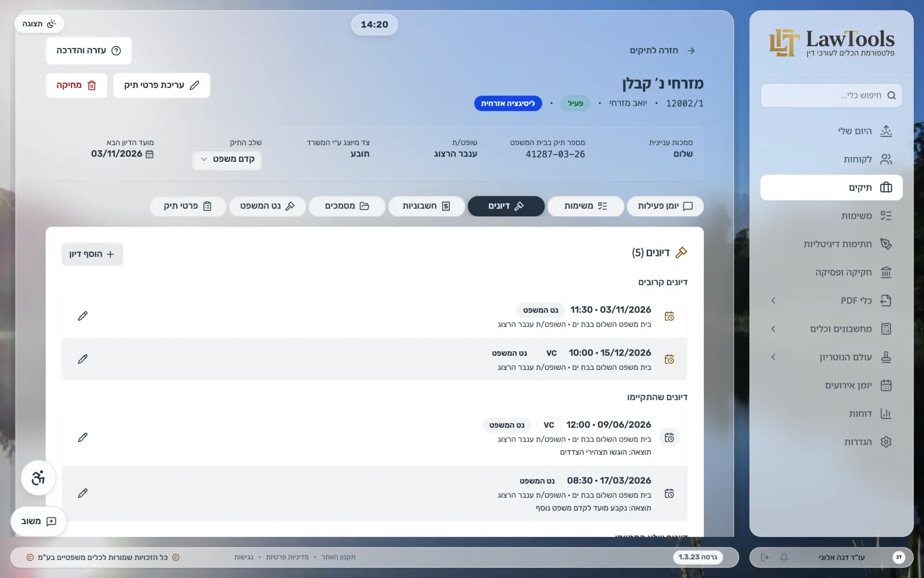This screenshot has width=924, height=578.
Task: Expand the 'עולם הנוטריון' submenu chevron
Action: pyautogui.click(x=773, y=357)
